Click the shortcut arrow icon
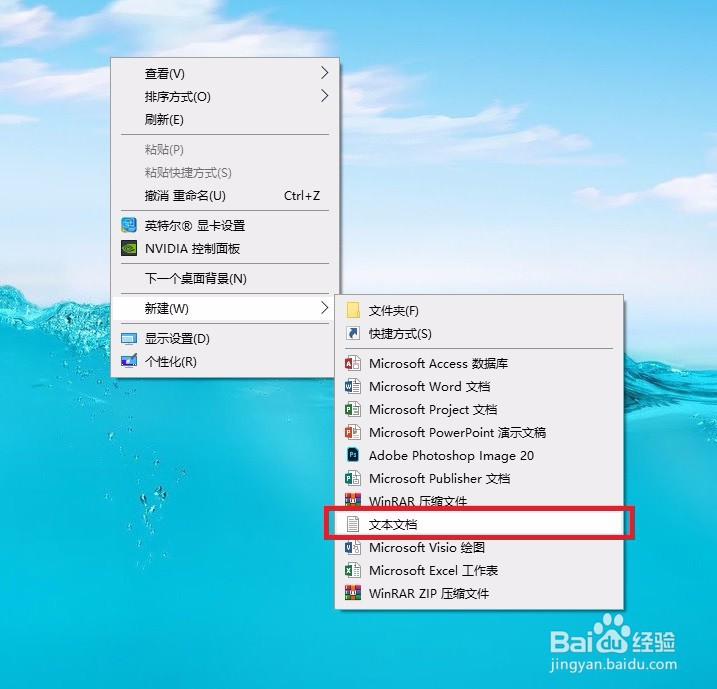 (x=353, y=333)
